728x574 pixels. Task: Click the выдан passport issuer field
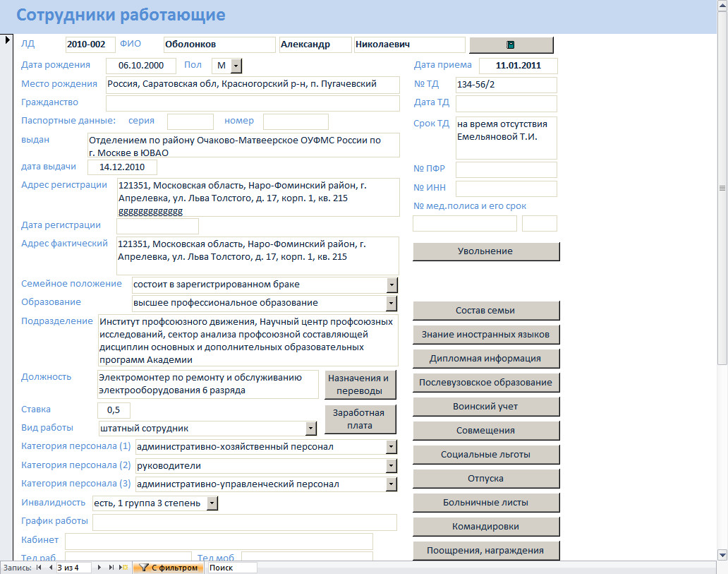(x=244, y=145)
